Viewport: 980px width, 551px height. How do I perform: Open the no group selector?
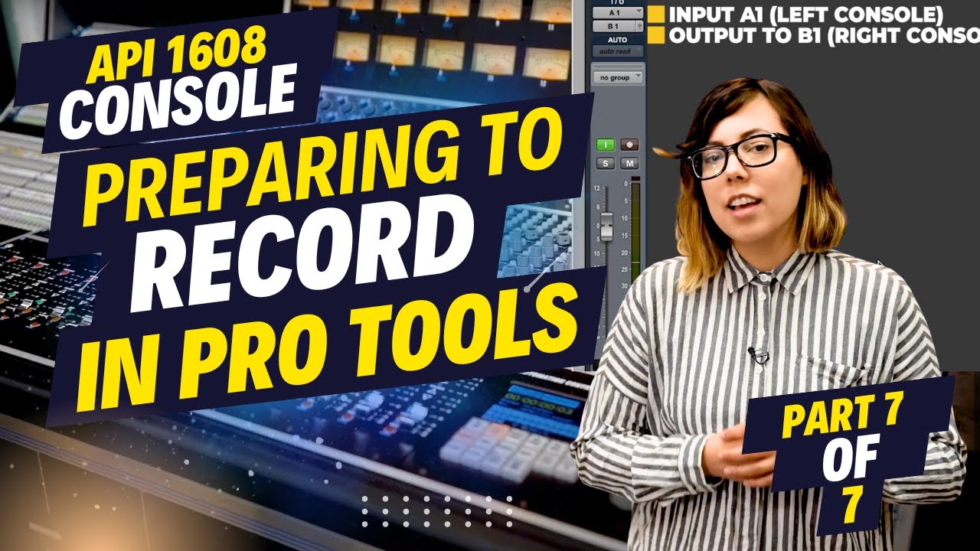[618, 77]
